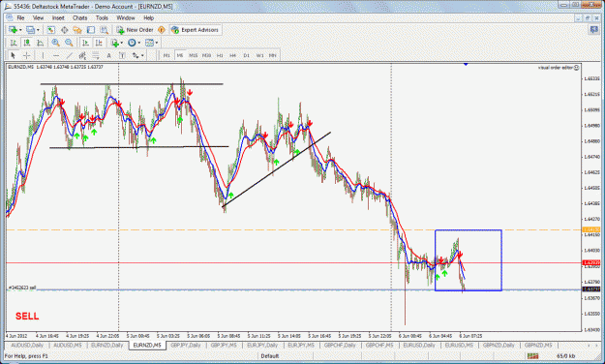
Task: Select the Horizontal Line tool
Action: pyautogui.click(x=56, y=55)
